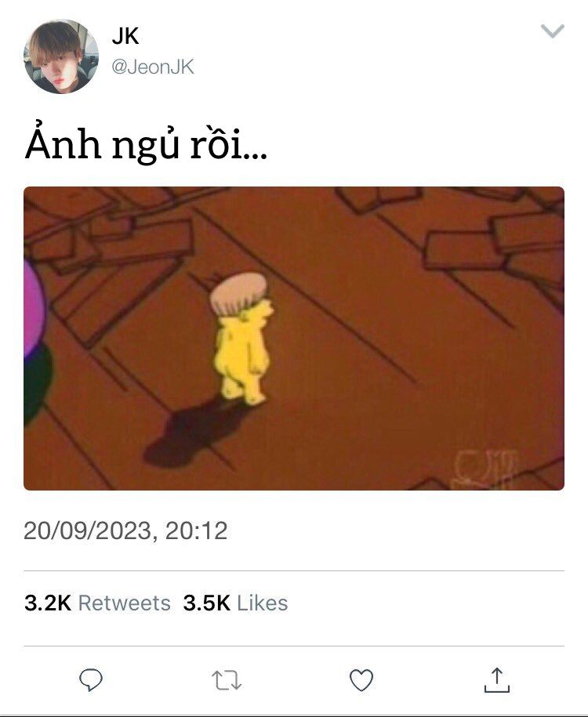The height and width of the screenshot is (717, 588).
Task: View the 3.5K likes count
Action: (x=206, y=603)
